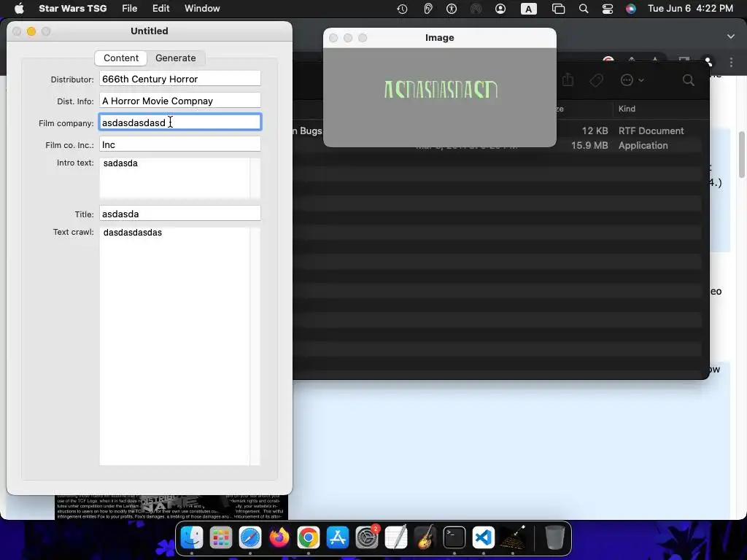Screen dimensions: 747x560
Task: Expand the browser tab list chevron
Action: pos(731,36)
